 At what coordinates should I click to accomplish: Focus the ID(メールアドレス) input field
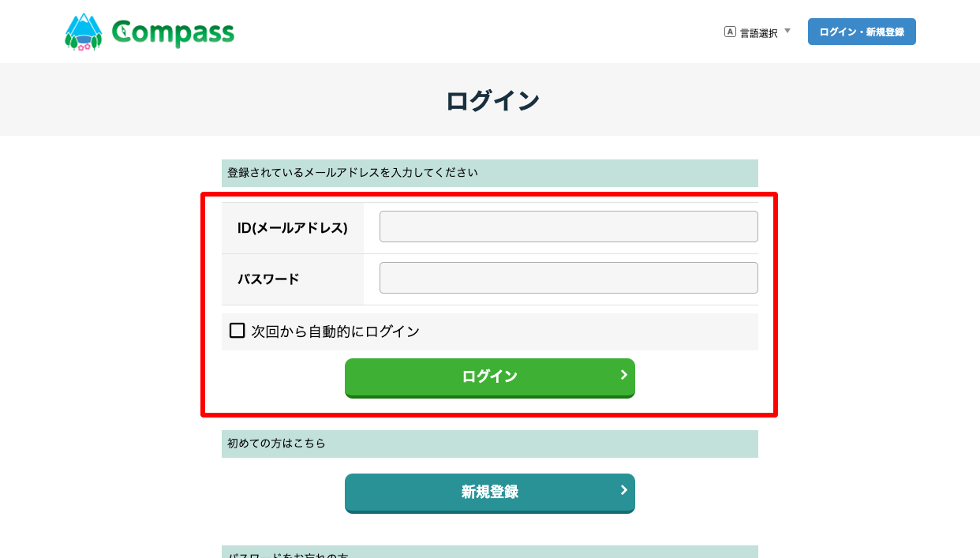(569, 227)
